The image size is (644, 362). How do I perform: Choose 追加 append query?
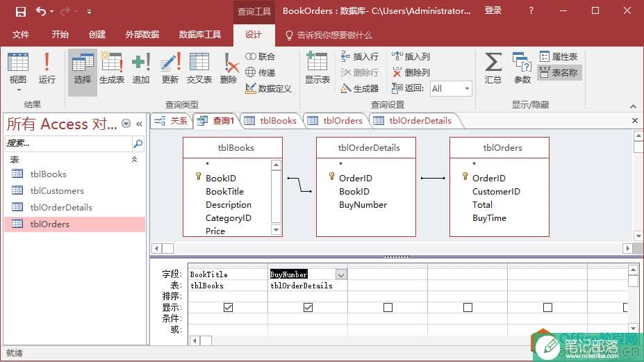[x=141, y=68]
